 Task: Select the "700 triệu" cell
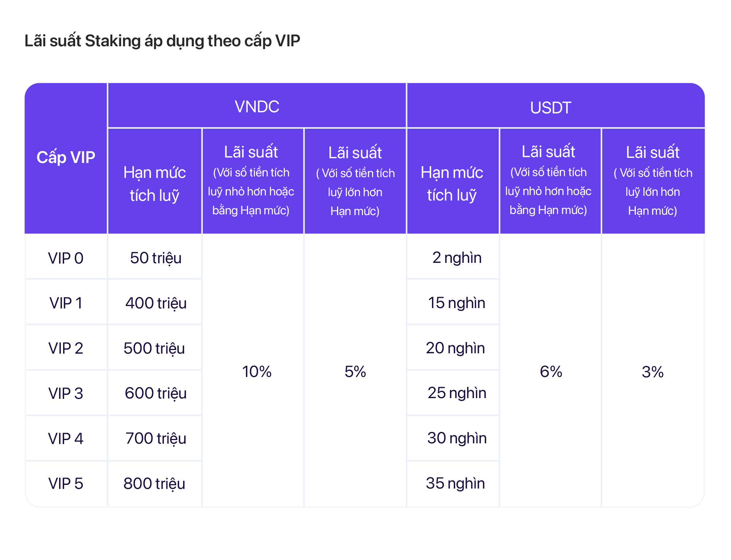point(155,438)
